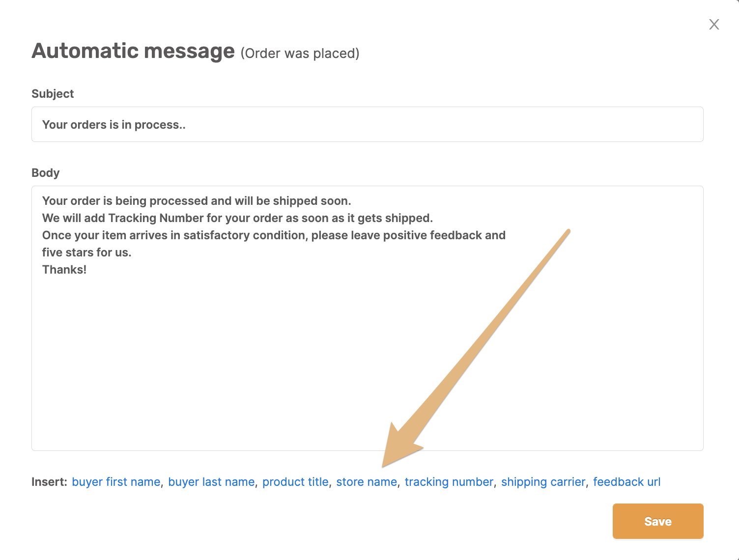Insert the buyer last name placeholder
The height and width of the screenshot is (560, 739).
click(211, 482)
